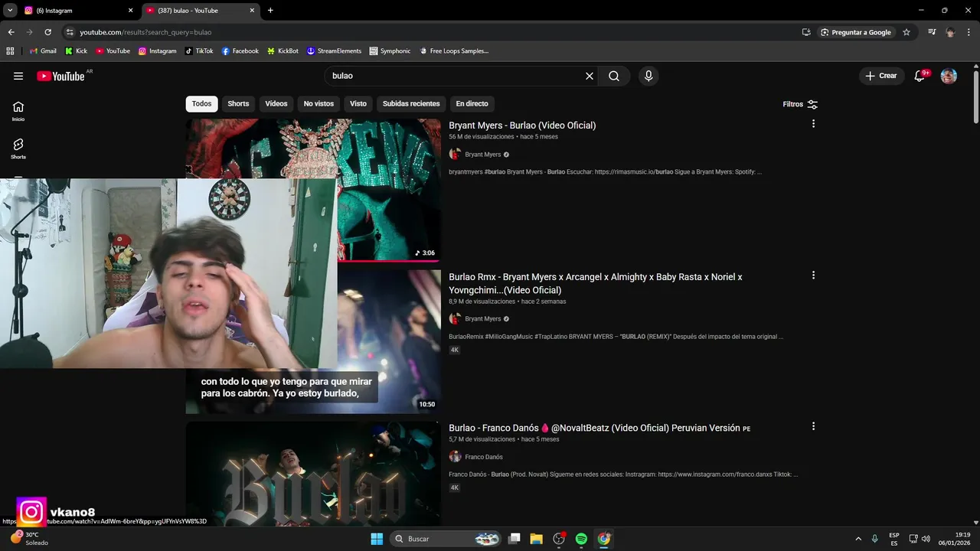
Task: Select the Visto filter chip
Action: (x=358, y=103)
